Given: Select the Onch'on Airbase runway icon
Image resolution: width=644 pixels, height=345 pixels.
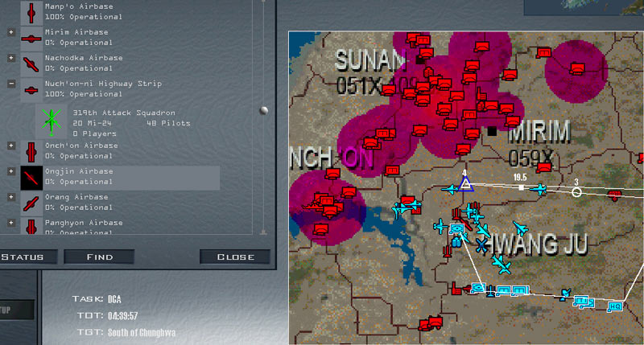Looking at the screenshot, I should coord(31,152).
